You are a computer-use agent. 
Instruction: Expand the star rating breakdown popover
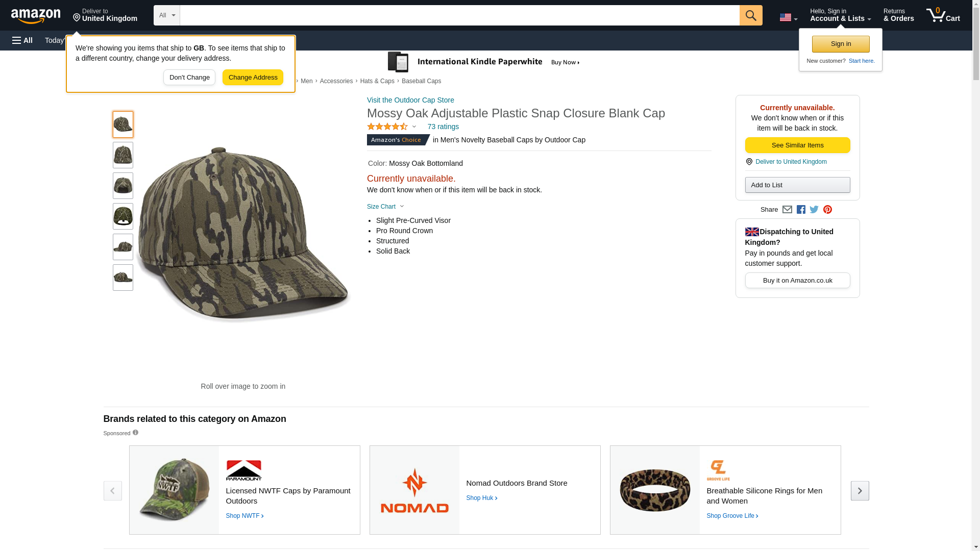click(391, 127)
